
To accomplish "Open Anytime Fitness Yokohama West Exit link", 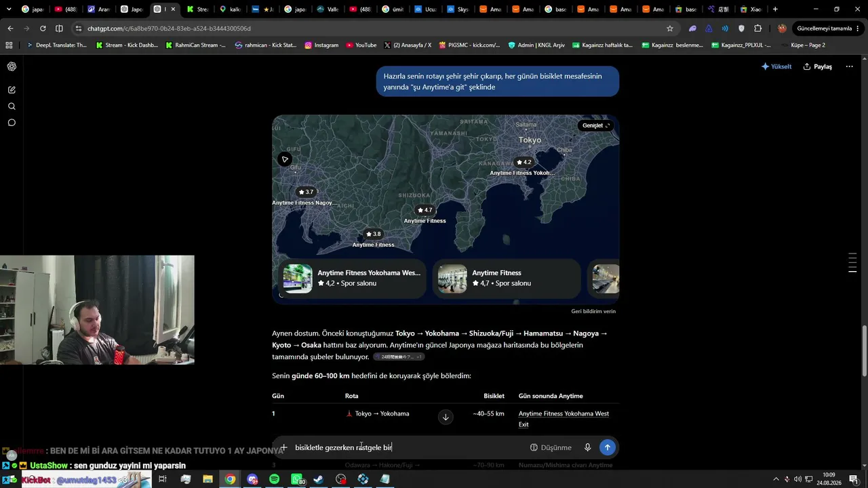I will (564, 419).
